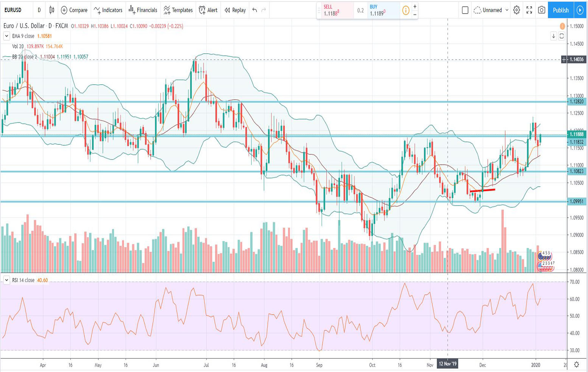
Task: Open the D timeframe interval menu
Action: click(x=39, y=10)
